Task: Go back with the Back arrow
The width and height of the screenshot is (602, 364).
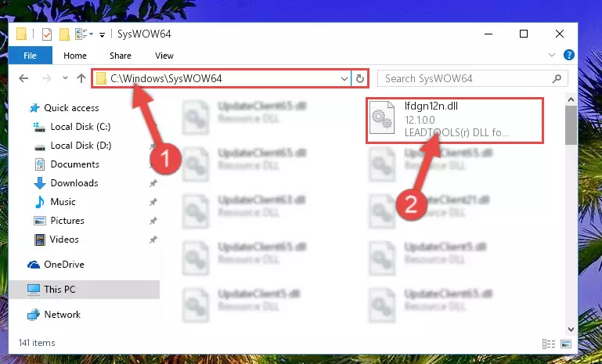Action: (23, 78)
